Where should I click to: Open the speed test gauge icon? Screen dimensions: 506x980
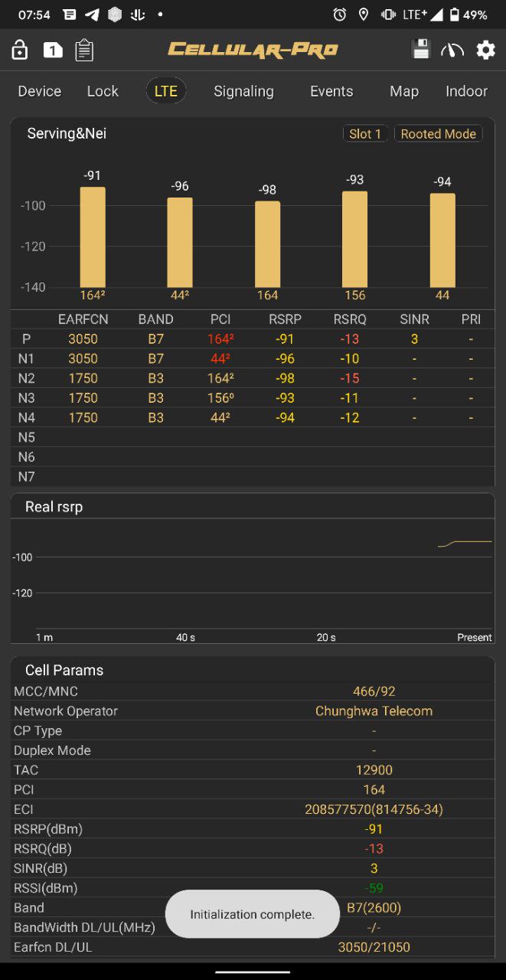(x=452, y=51)
